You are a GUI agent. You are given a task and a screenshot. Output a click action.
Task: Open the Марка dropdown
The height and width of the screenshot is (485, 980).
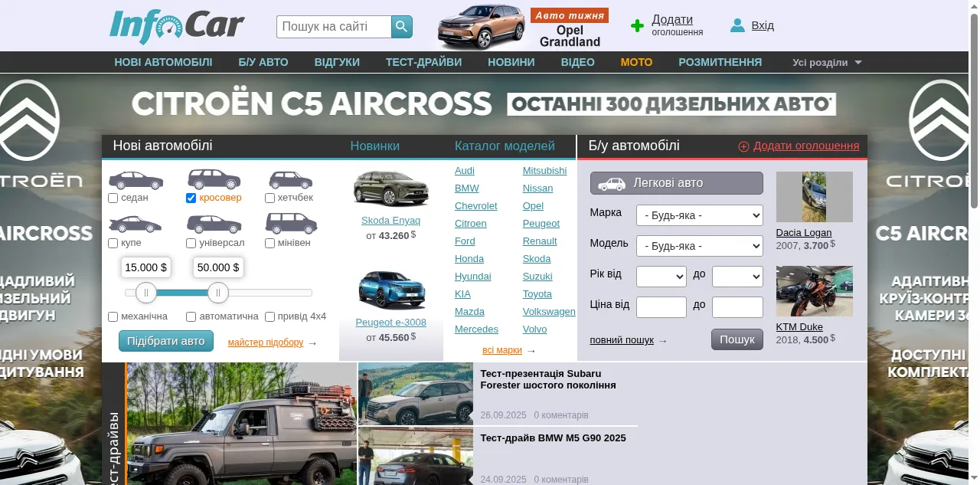pos(700,215)
